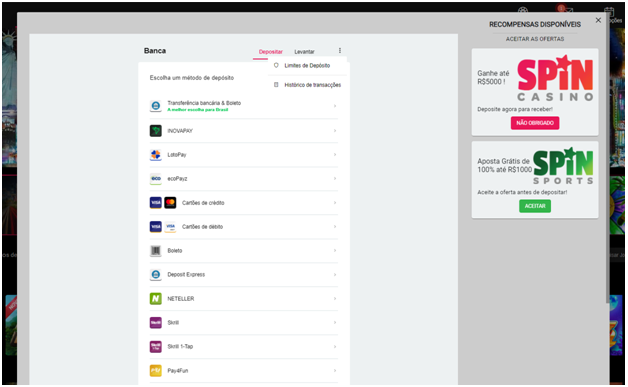Choose the Deposit Express method label
Image resolution: width=628 pixels, height=387 pixels.
186,274
